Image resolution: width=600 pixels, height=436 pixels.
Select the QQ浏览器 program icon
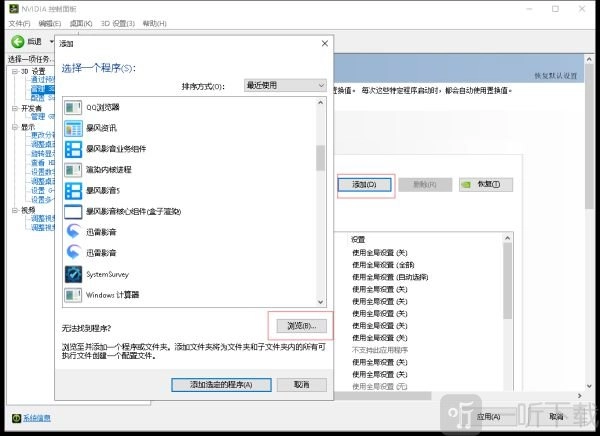pos(72,108)
